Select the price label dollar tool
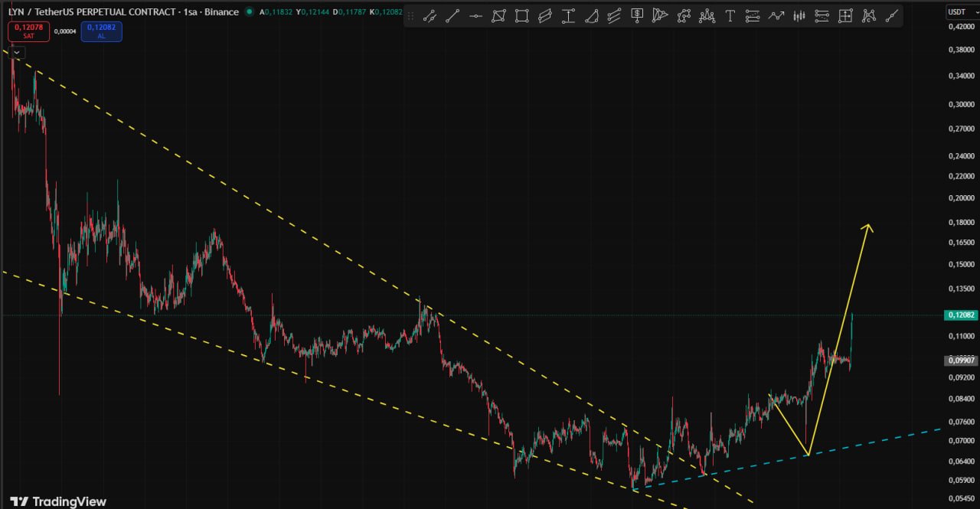Screen dimensions: 980x509 (637, 15)
